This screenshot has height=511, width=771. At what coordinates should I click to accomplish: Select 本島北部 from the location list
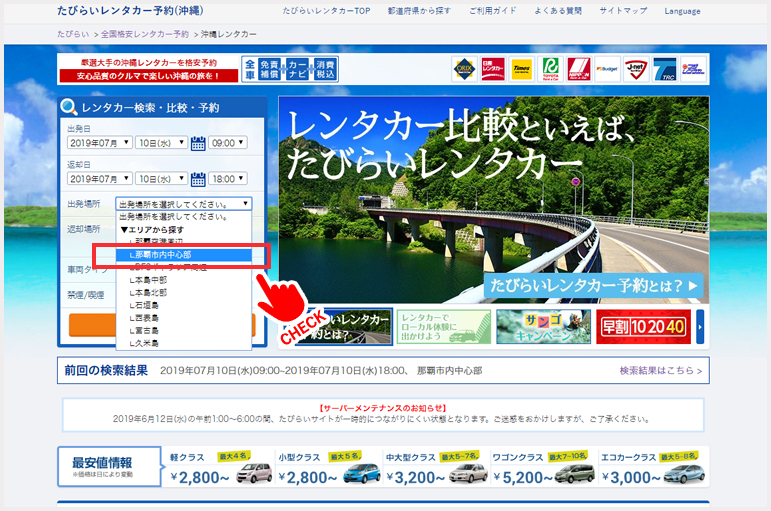[x=184, y=293]
